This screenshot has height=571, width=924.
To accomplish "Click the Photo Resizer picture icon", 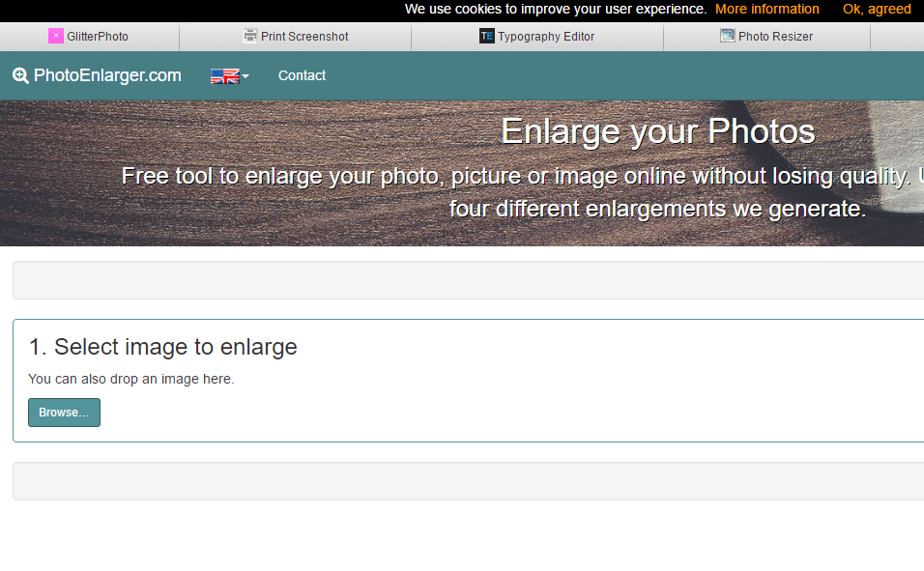I will click(727, 36).
